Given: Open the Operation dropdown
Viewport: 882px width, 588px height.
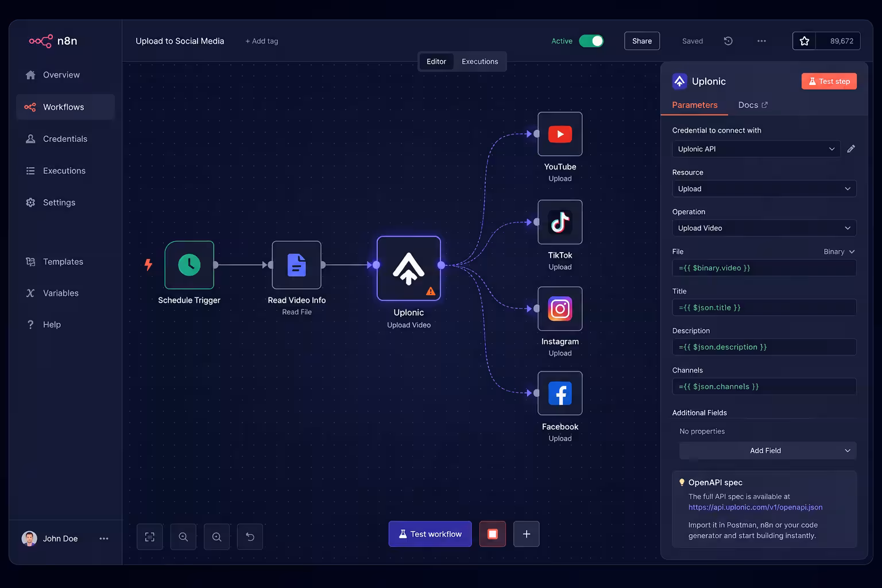Looking at the screenshot, I should 764,228.
